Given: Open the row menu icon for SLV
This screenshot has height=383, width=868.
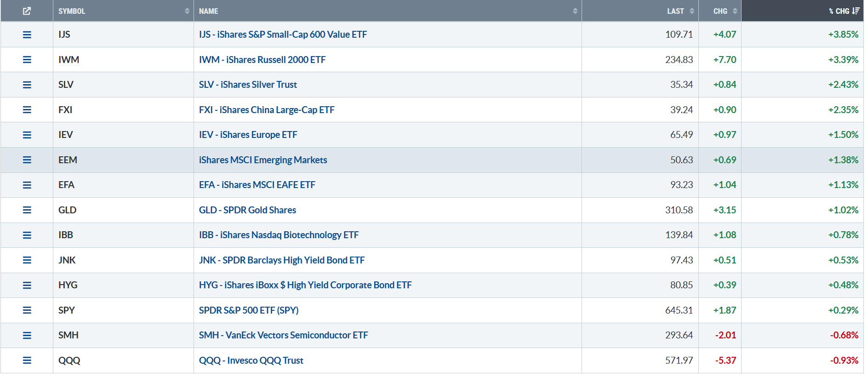Looking at the screenshot, I should click(x=27, y=85).
